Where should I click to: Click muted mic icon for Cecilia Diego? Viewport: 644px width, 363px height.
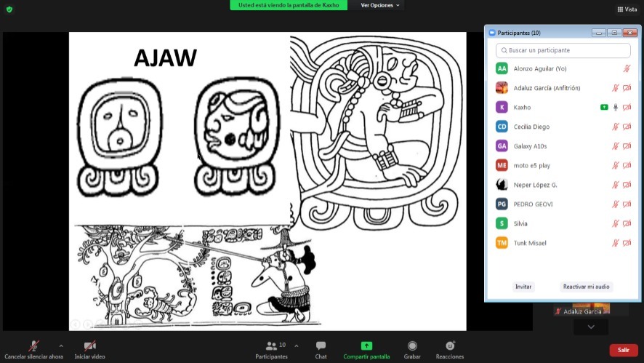[615, 127]
